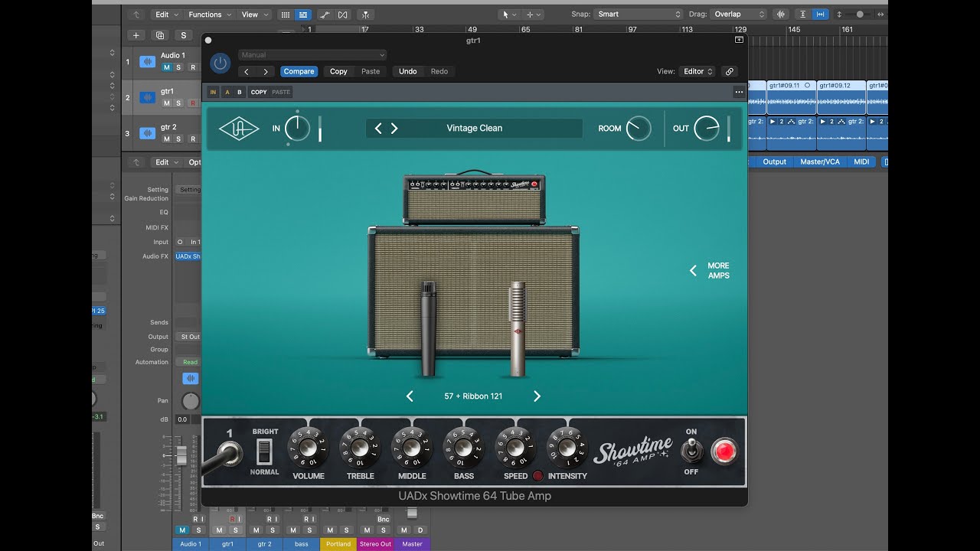Go to previous plugin setting arrow

pyautogui.click(x=246, y=71)
